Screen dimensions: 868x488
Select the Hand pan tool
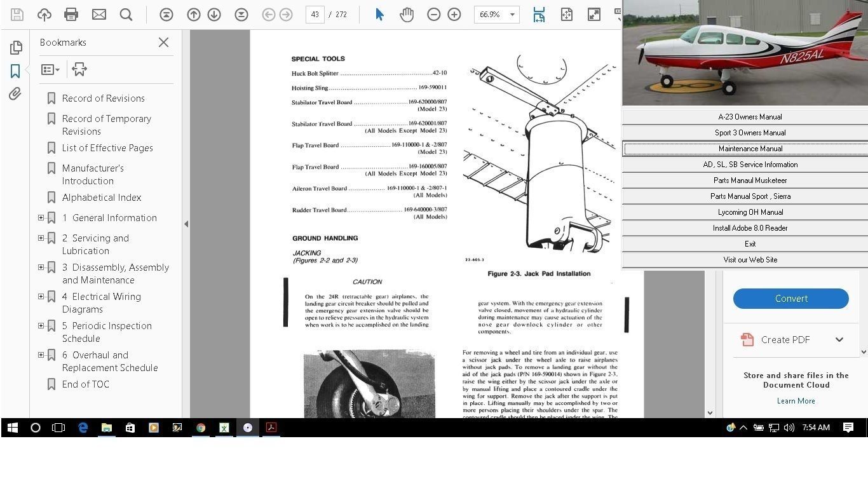tap(407, 14)
